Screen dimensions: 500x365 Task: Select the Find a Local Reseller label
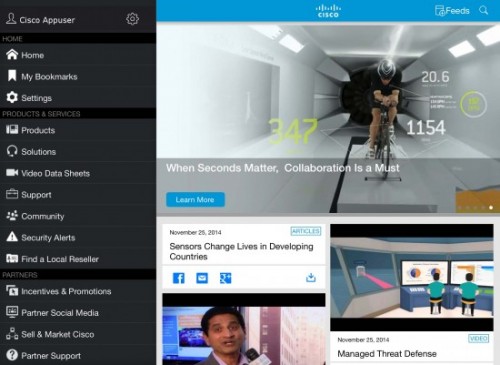click(x=60, y=259)
